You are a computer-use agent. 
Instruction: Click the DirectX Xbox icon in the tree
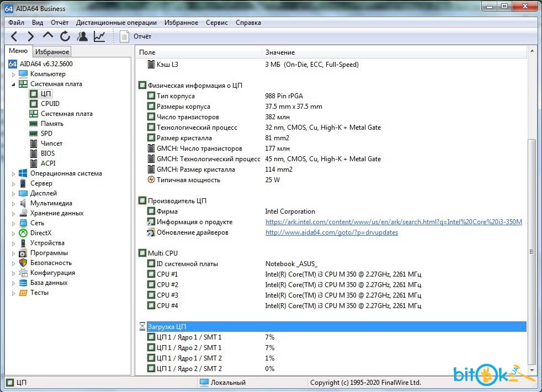pyautogui.click(x=23, y=234)
